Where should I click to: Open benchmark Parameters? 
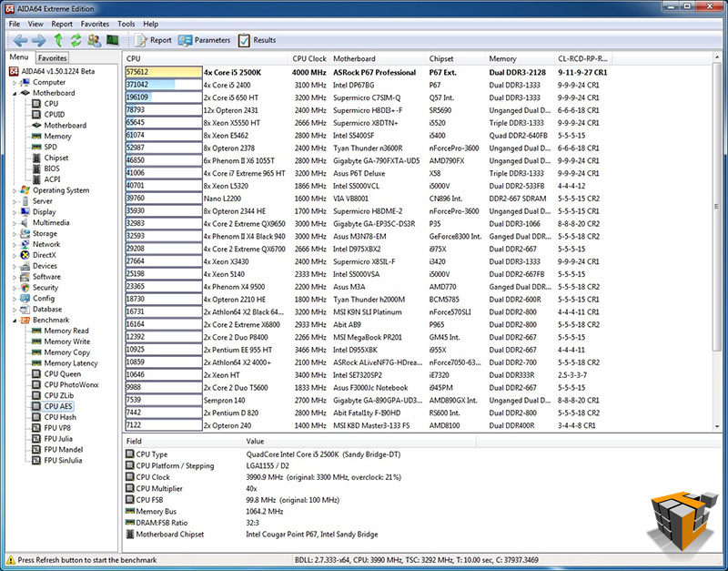pos(204,40)
